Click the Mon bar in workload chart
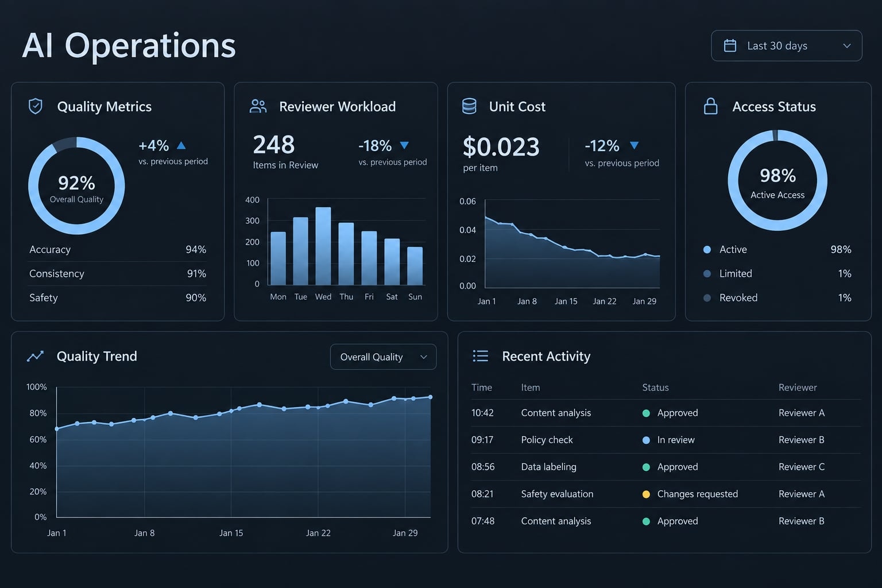 click(278, 258)
